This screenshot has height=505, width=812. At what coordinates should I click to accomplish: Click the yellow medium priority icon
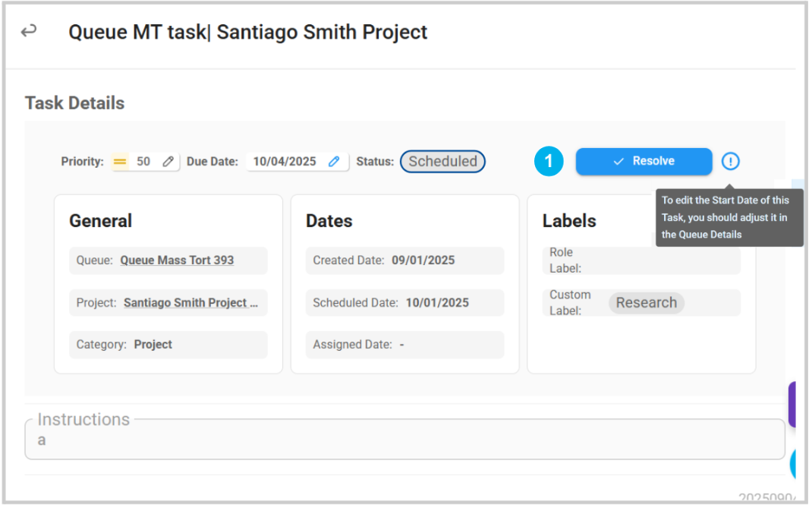120,162
